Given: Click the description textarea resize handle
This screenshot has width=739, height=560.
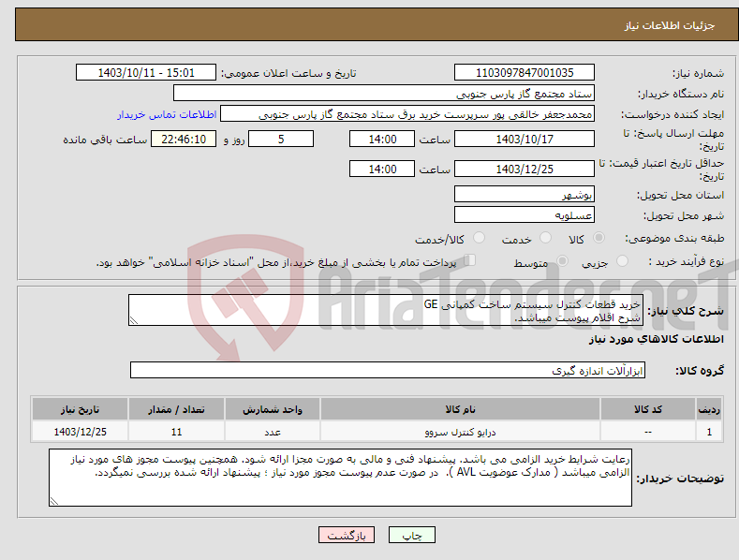Looking at the screenshot, I should tap(134, 320).
